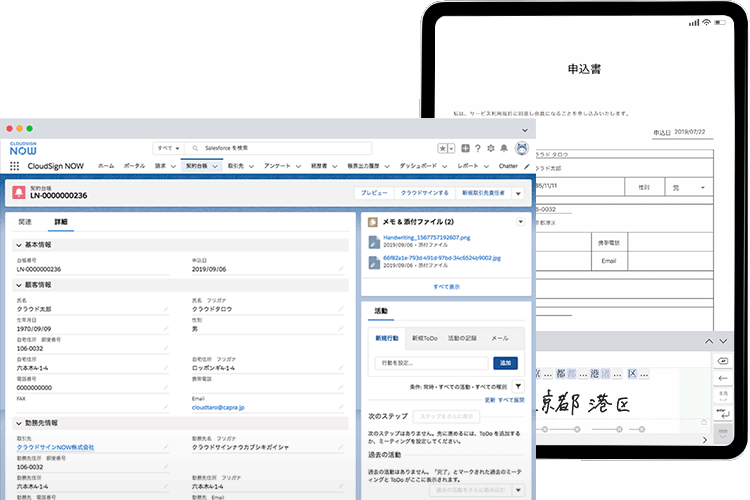Click the CloudSign NOW logo

pyautogui.click(x=23, y=148)
